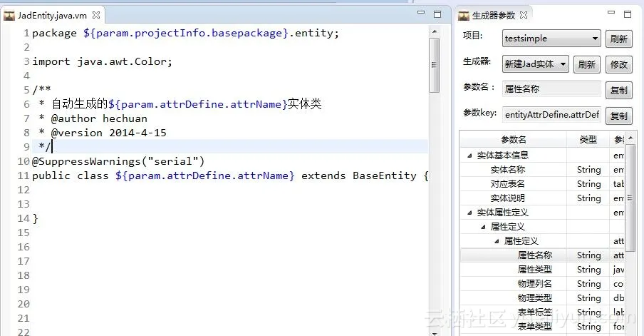Image resolution: width=644 pixels, height=336 pixels.
Task: Click the String type cell for 物理列名
Action: pyautogui.click(x=588, y=284)
